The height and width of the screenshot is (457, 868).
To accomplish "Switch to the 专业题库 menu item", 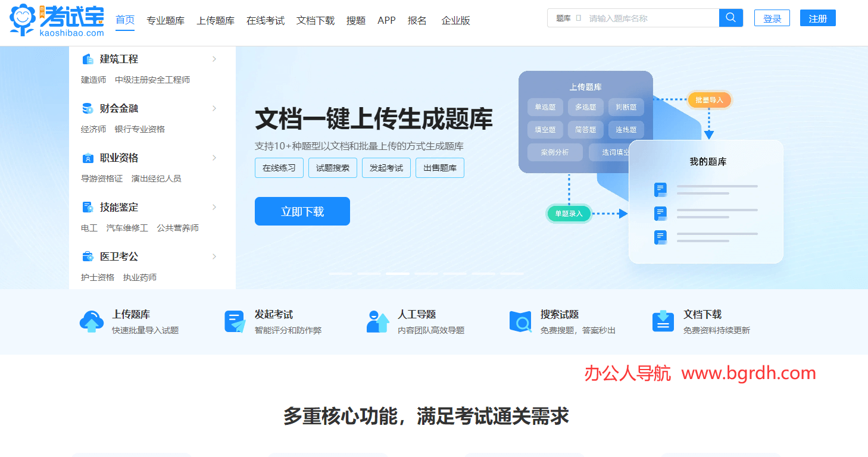I will tap(166, 20).
